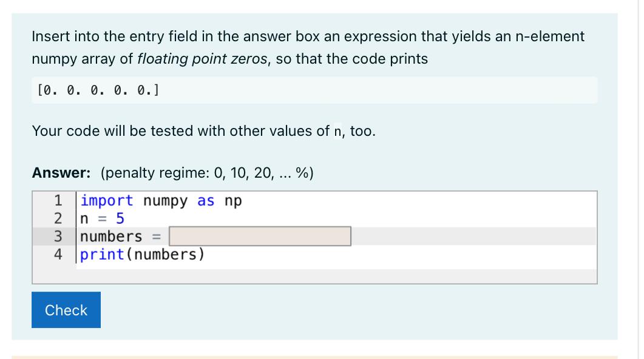Screen dimensions: 644x359
Task: Place cursor on the word numpy
Action: (165, 201)
